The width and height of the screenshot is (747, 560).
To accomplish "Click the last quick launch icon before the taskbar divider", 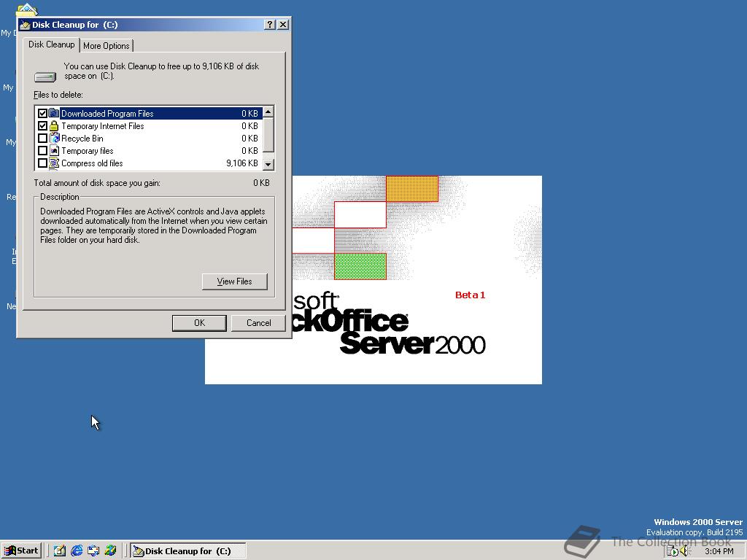I will click(111, 551).
